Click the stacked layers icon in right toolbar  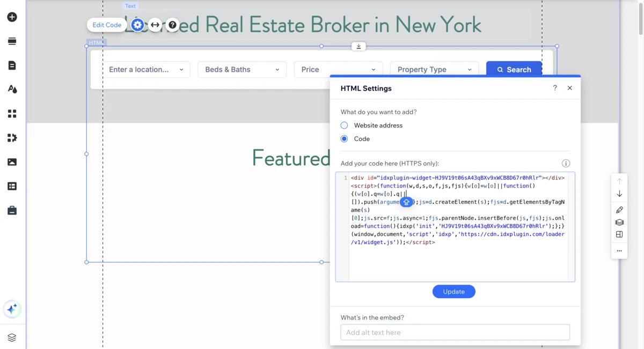[x=619, y=222]
